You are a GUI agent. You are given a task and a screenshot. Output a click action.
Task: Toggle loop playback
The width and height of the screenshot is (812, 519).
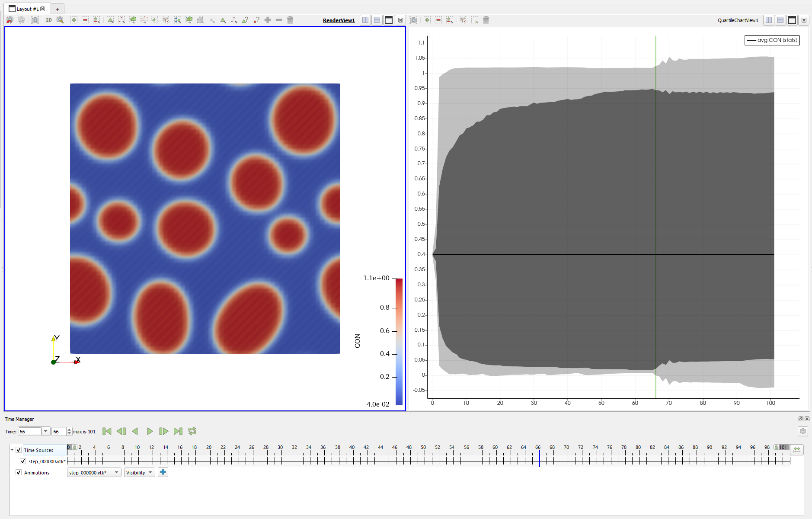tap(192, 431)
